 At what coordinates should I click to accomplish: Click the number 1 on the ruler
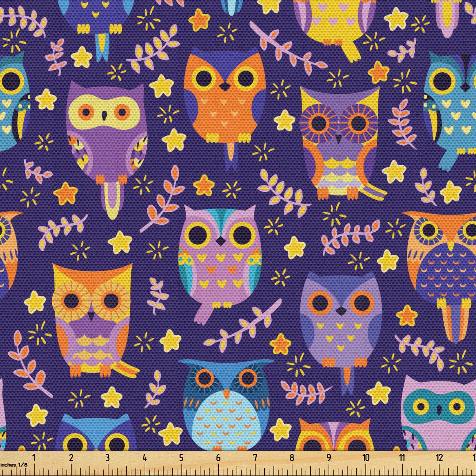(34, 457)
